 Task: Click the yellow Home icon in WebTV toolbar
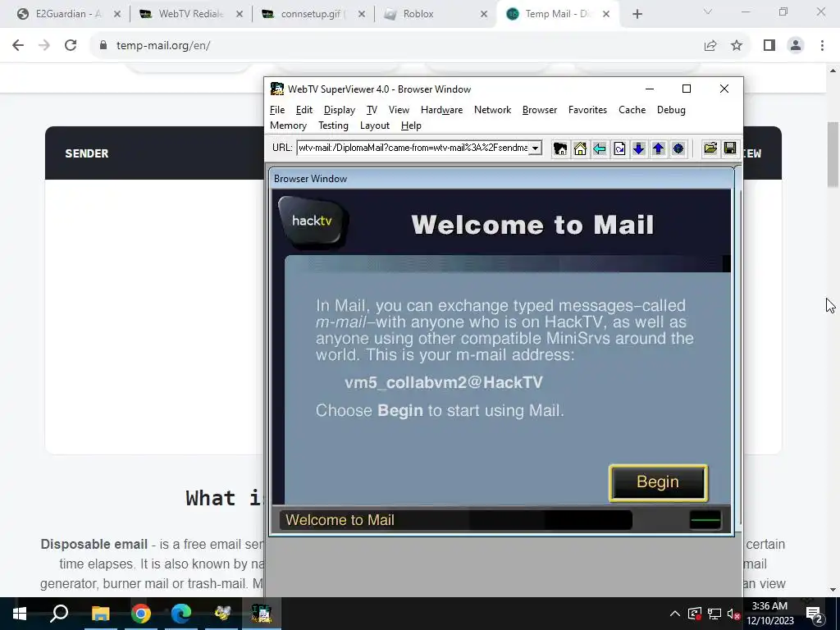coord(580,149)
